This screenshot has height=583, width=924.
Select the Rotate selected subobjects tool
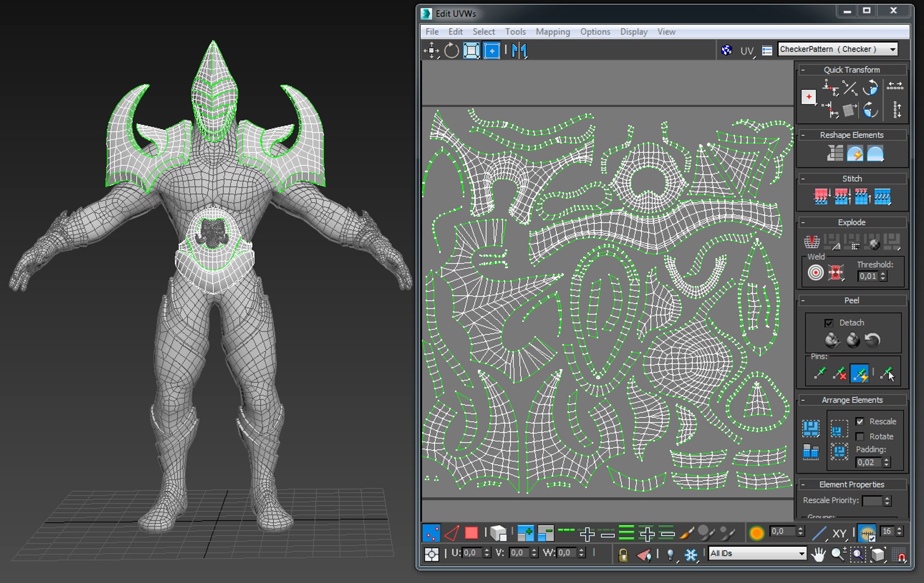click(451, 51)
